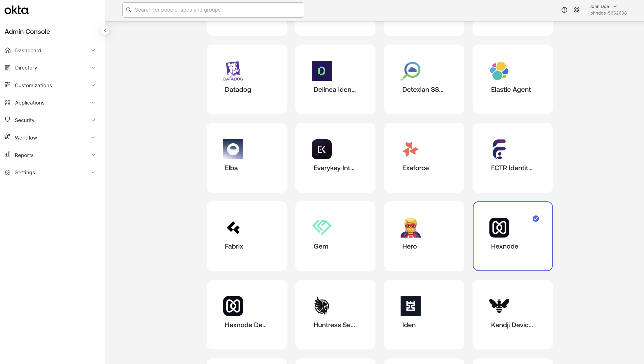
Task: Click the Fabrix card title text
Action: tap(234, 246)
